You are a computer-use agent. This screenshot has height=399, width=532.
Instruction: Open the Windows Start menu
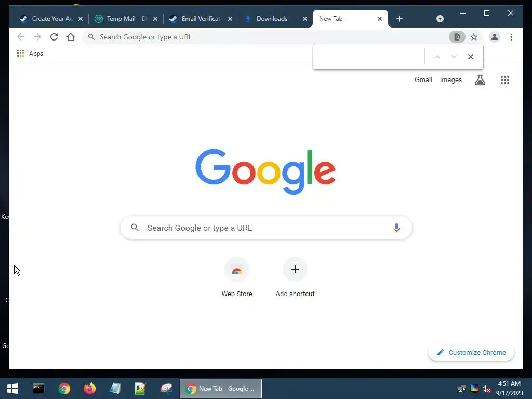pos(12,389)
